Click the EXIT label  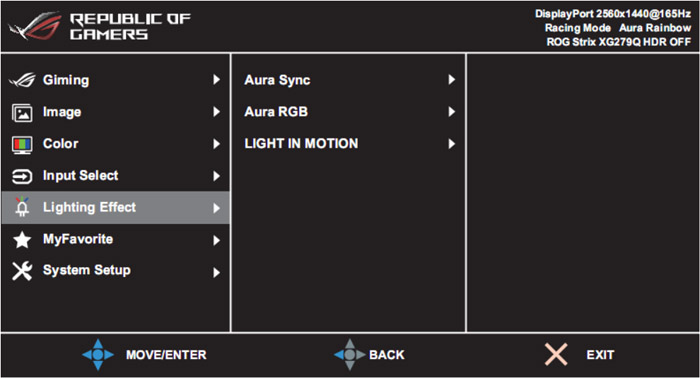[600, 355]
